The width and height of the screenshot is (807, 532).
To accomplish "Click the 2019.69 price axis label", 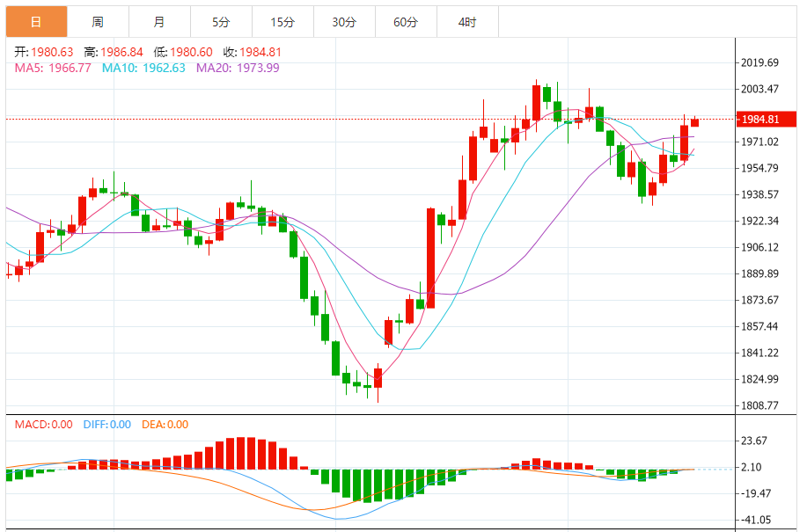I will pos(759,62).
